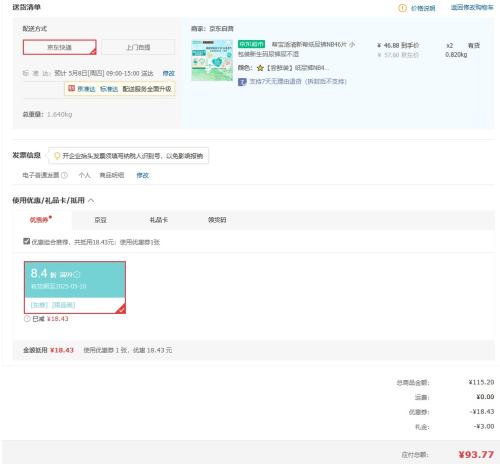
Task: Click the ¥115.20 goods total amount
Action: (481, 382)
